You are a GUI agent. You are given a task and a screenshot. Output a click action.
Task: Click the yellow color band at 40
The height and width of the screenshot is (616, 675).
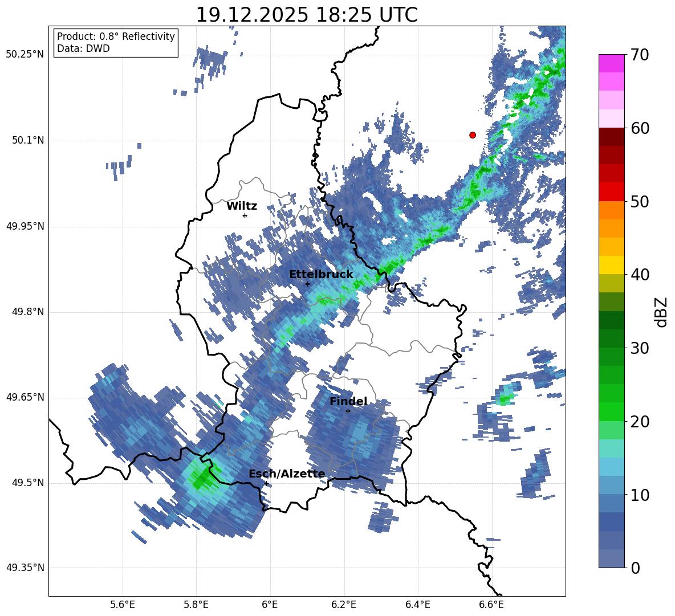(x=611, y=265)
